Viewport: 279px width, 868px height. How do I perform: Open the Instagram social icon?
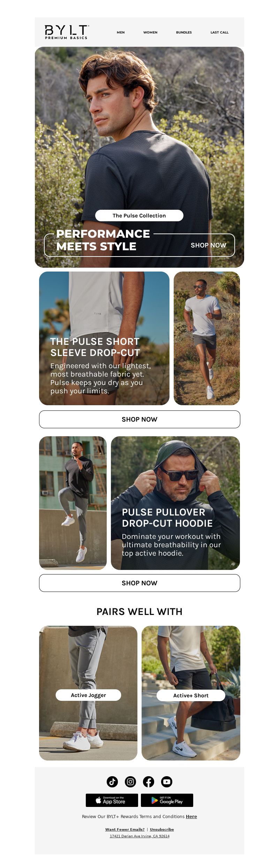(x=130, y=782)
